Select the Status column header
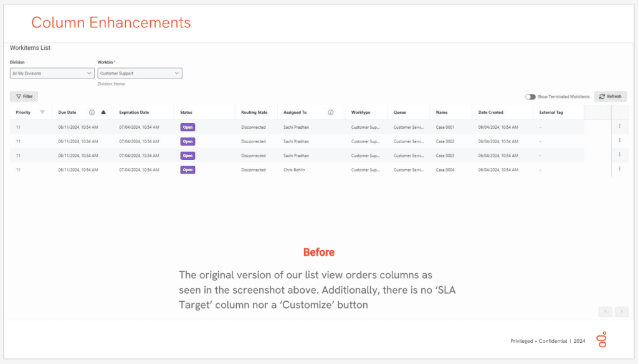The width and height of the screenshot is (638, 364). pyautogui.click(x=186, y=113)
